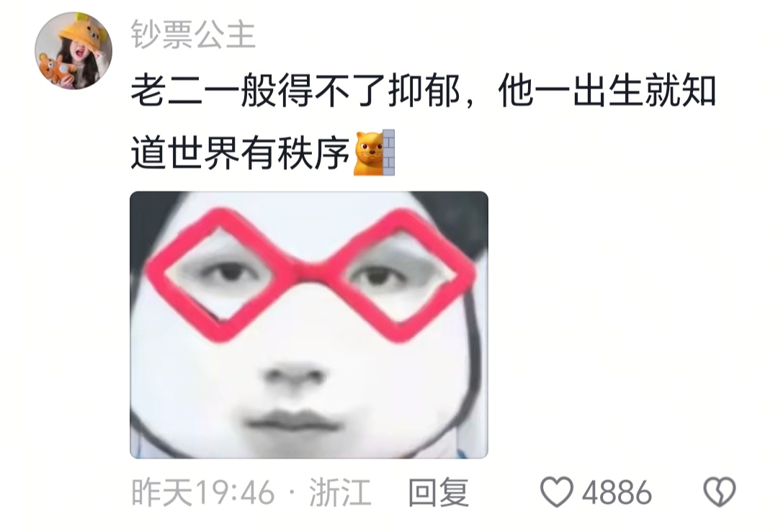
Task: Click the 回复 reply button
Action: pyautogui.click(x=438, y=492)
